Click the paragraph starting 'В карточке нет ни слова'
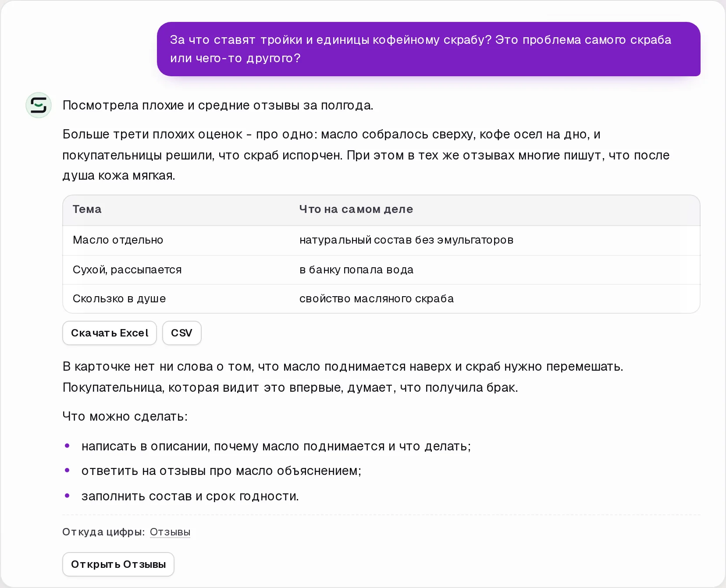The height and width of the screenshot is (588, 726). (343, 377)
